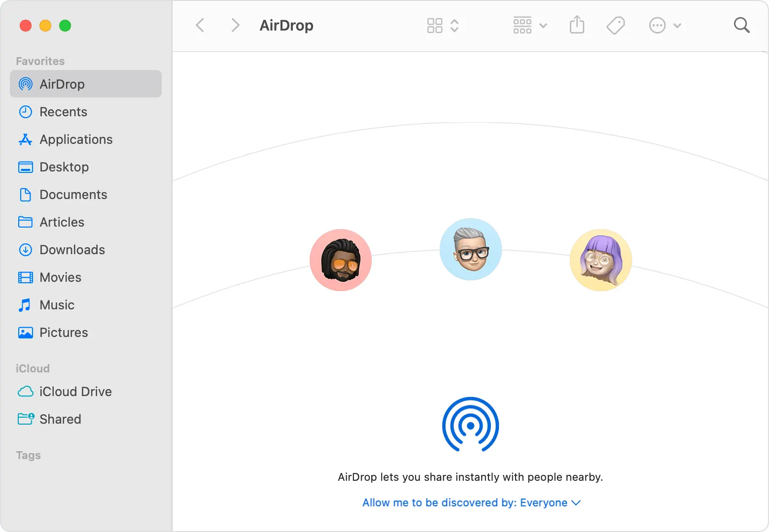Maximize the window with green button

tap(65, 26)
